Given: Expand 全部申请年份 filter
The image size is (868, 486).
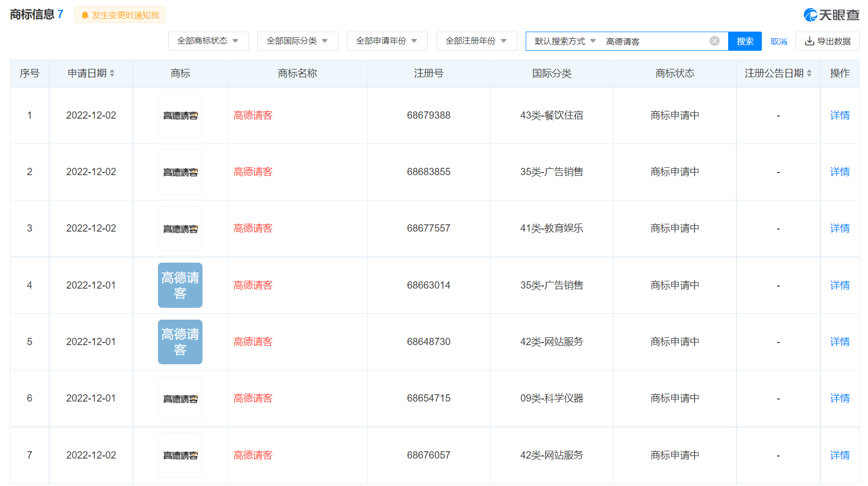Looking at the screenshot, I should coord(387,41).
